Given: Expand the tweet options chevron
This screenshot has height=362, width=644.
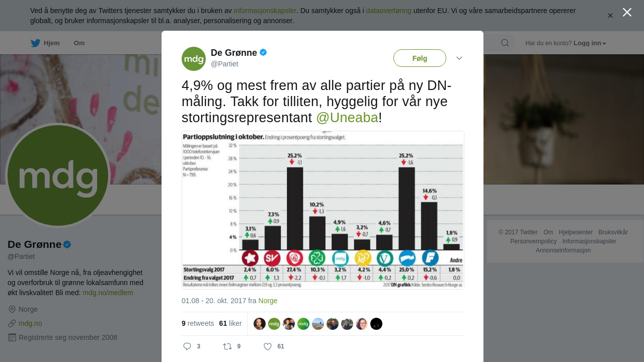Looking at the screenshot, I should pos(459,58).
